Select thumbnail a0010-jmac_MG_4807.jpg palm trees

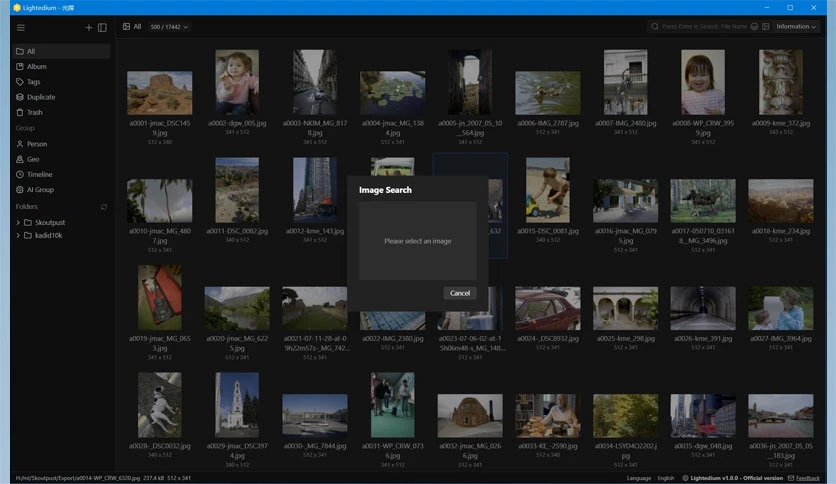[159, 200]
